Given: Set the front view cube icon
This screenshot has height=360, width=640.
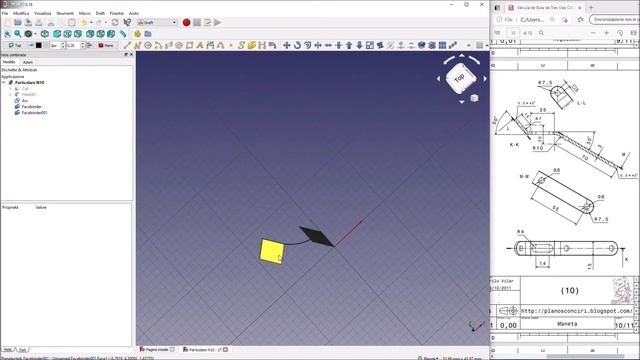Looking at the screenshot, I should [x=57, y=34].
